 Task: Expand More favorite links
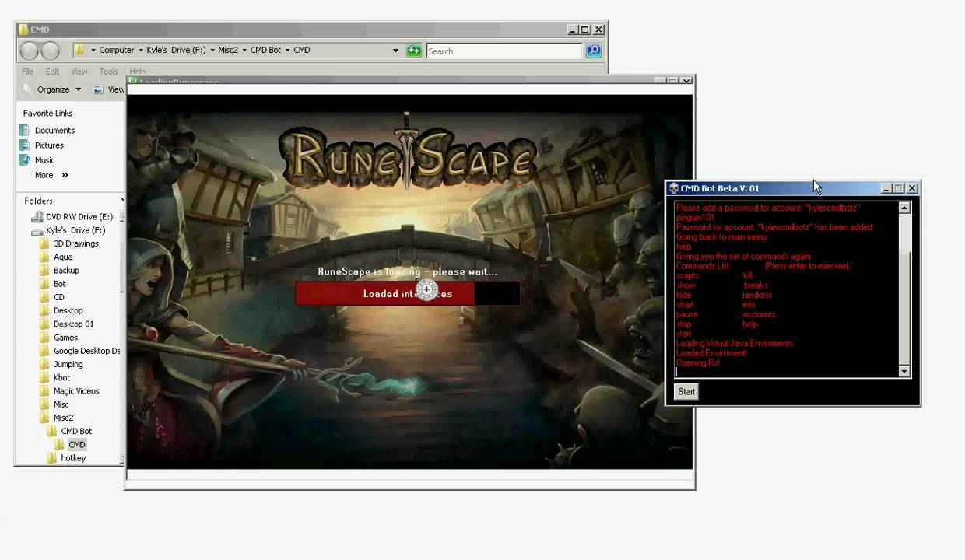pos(51,175)
